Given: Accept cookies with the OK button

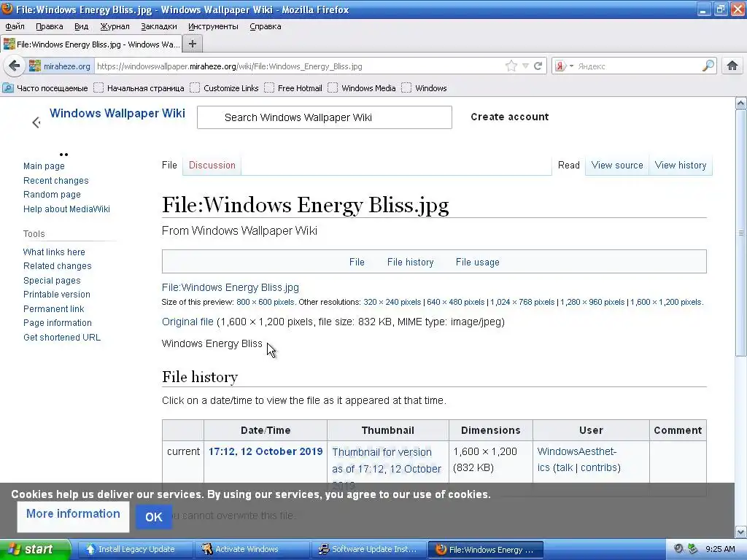Looking at the screenshot, I should [x=154, y=517].
